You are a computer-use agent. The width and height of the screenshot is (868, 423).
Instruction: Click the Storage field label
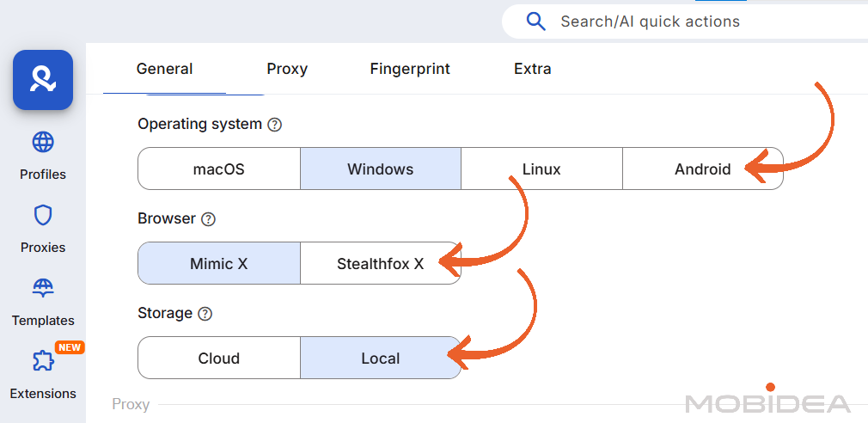pyautogui.click(x=165, y=313)
